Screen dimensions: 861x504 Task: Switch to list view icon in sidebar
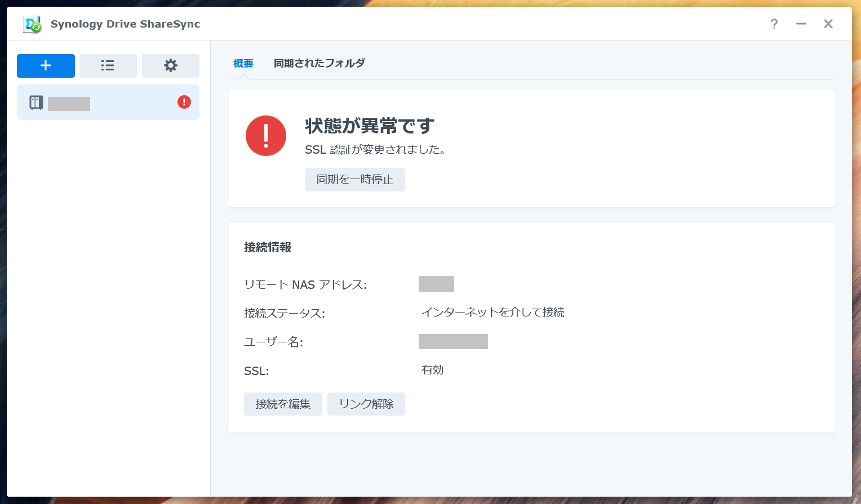tap(108, 66)
